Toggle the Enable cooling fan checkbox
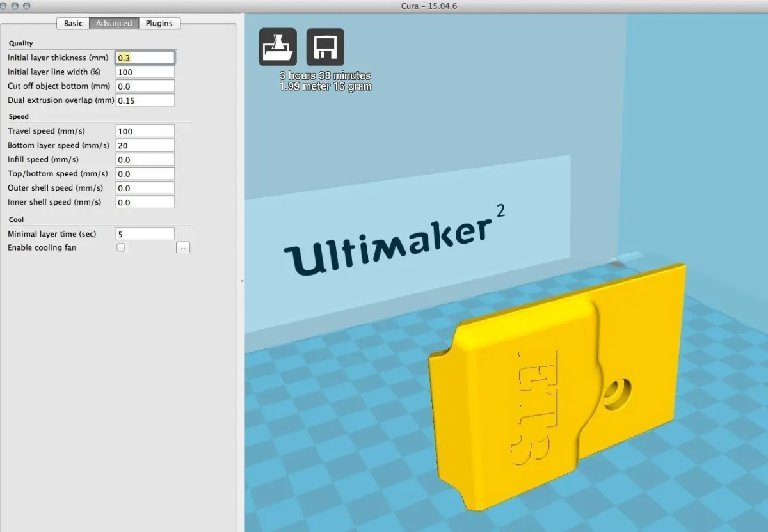768x532 pixels. 121,247
